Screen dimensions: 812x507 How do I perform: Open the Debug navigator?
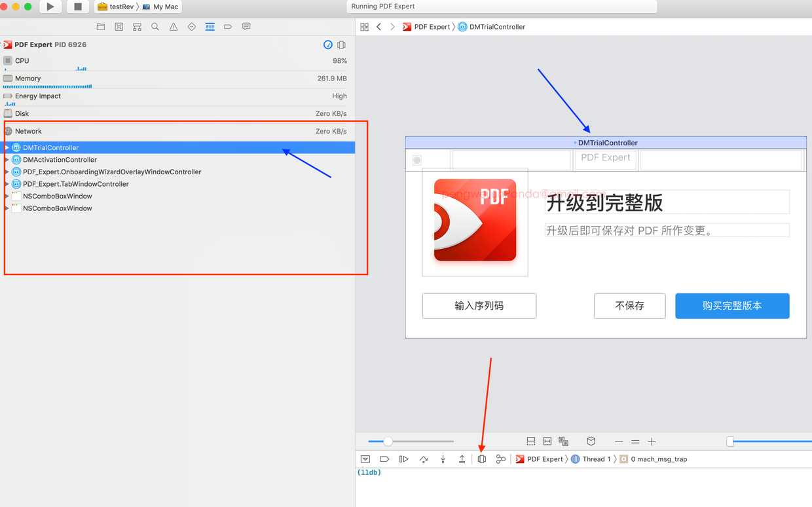tap(210, 27)
